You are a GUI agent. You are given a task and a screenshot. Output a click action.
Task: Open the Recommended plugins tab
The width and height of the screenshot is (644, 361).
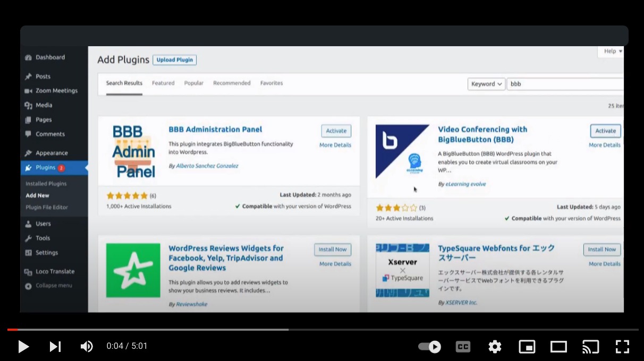coord(232,83)
